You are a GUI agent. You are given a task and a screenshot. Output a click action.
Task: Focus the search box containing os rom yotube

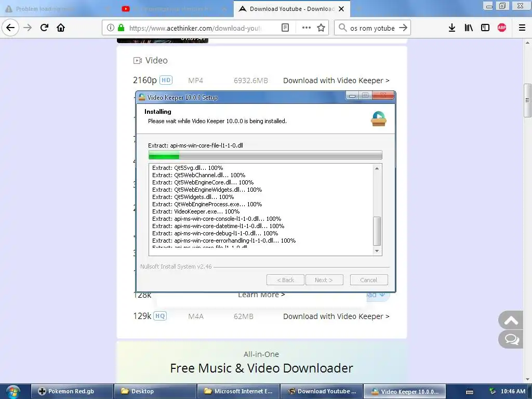click(372, 28)
